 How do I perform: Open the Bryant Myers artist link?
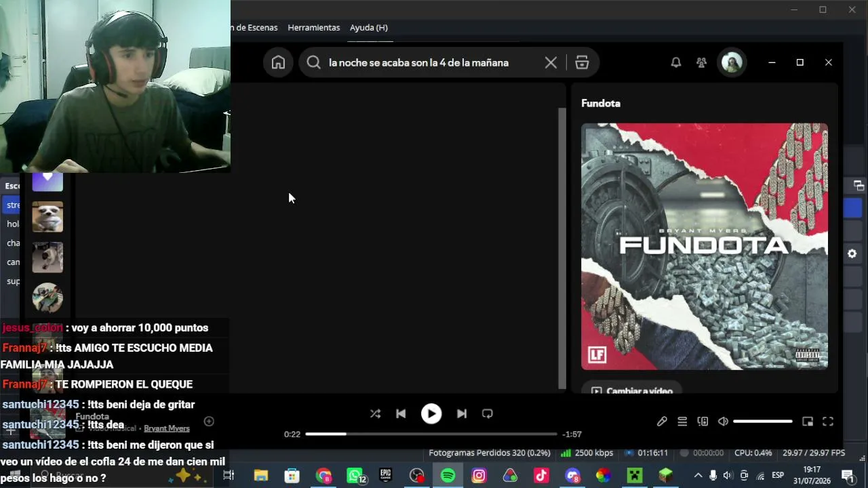(167, 428)
